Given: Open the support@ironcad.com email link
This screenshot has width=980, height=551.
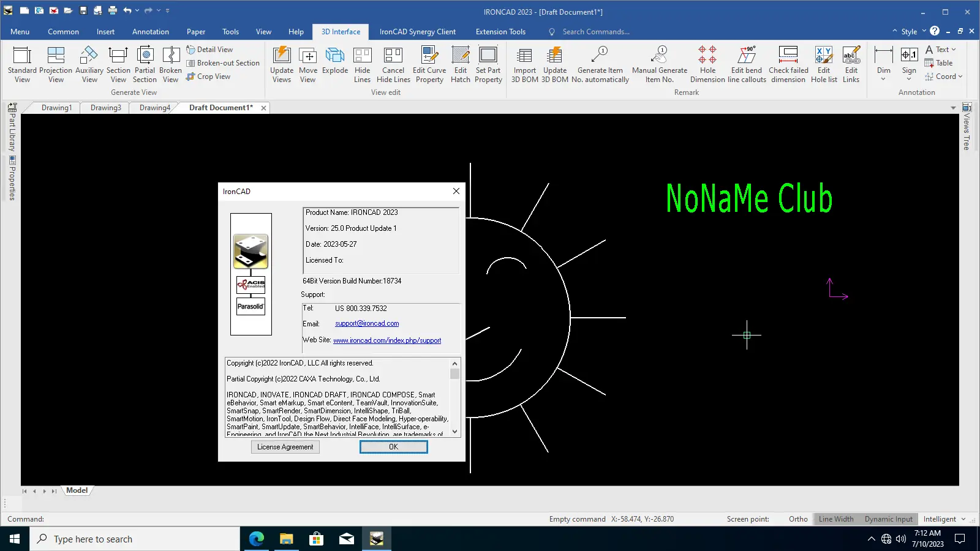Looking at the screenshot, I should point(367,323).
